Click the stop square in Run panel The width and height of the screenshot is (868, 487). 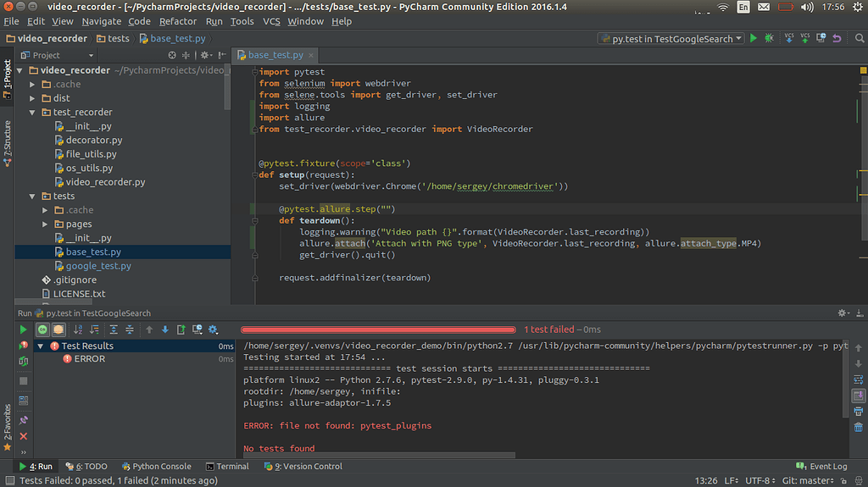(23, 381)
